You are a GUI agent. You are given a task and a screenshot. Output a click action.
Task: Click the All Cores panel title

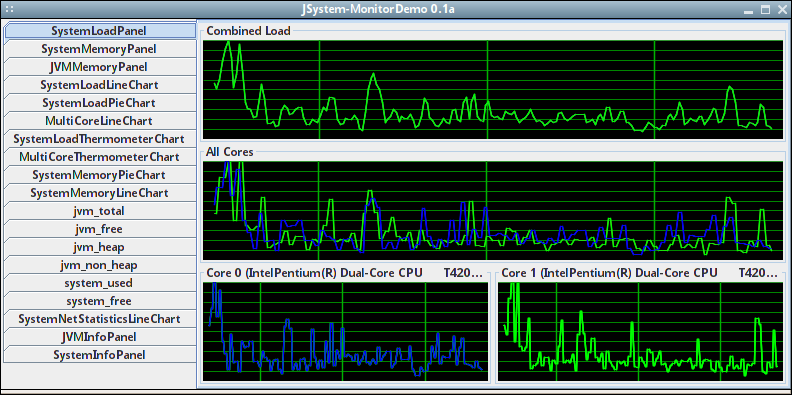230,152
